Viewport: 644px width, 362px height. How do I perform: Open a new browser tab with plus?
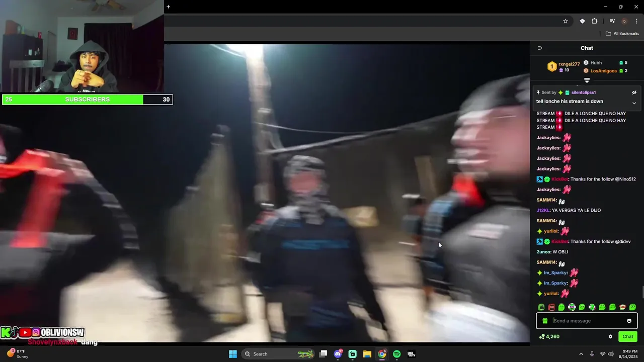point(168,7)
